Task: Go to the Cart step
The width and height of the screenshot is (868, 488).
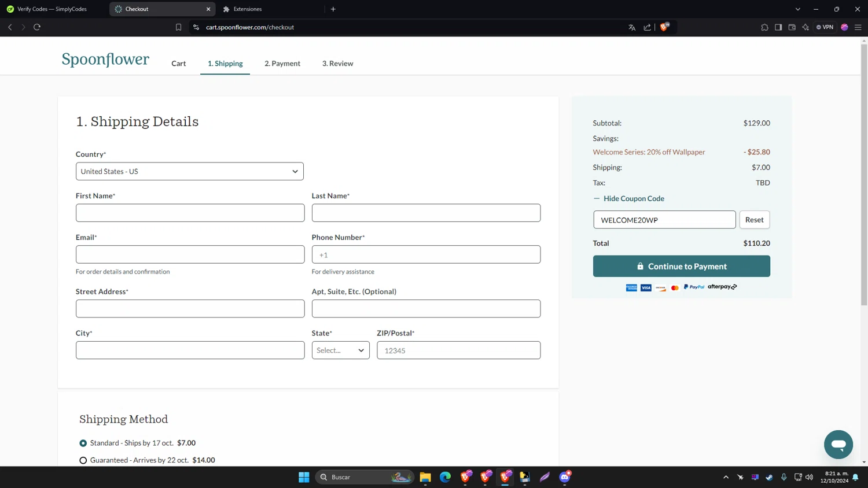Action: (x=179, y=64)
